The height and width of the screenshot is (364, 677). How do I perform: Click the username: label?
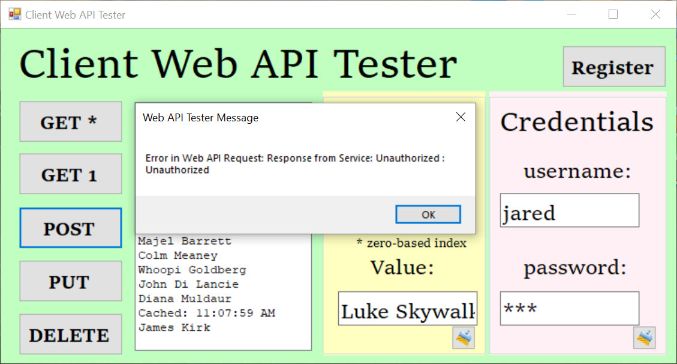coord(577,171)
